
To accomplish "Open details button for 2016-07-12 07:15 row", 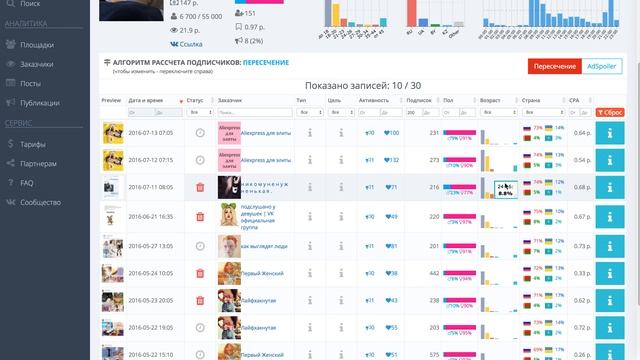I will point(610,160).
